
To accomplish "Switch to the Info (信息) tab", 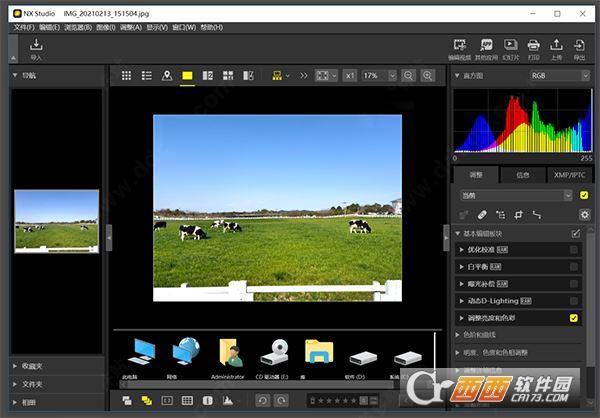I will click(523, 175).
